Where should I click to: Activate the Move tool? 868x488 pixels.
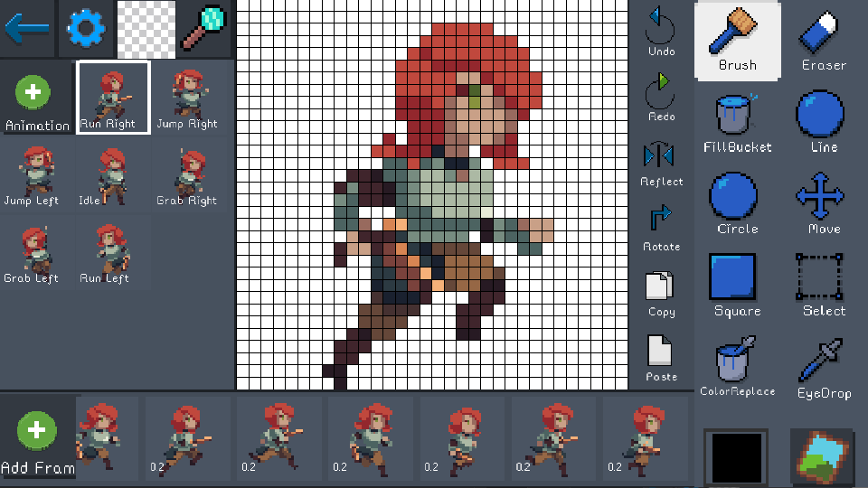[x=823, y=203]
